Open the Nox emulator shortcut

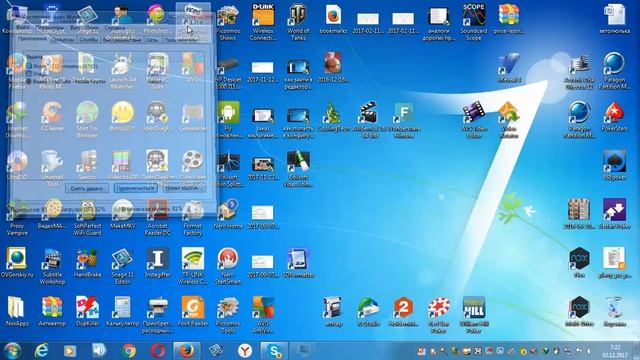(x=579, y=262)
